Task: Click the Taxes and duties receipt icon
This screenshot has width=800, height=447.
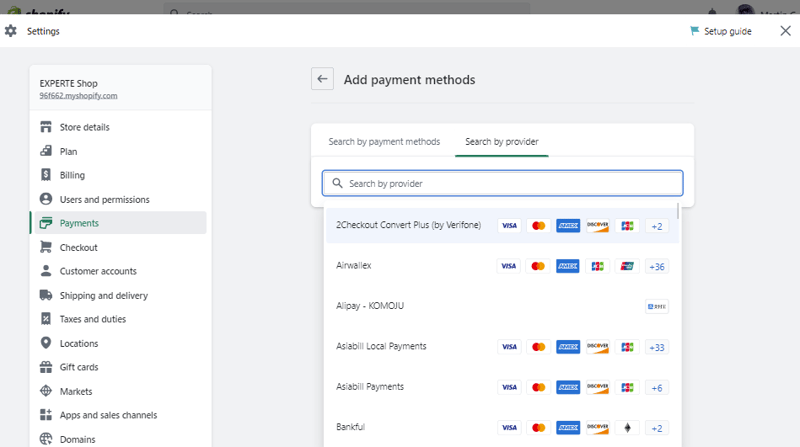Action: [46, 318]
